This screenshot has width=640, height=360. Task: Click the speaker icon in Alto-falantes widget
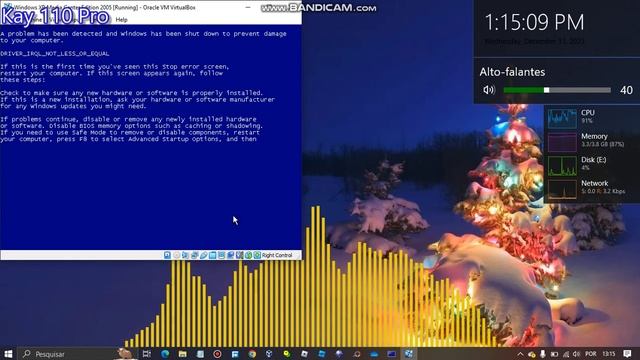coord(489,90)
